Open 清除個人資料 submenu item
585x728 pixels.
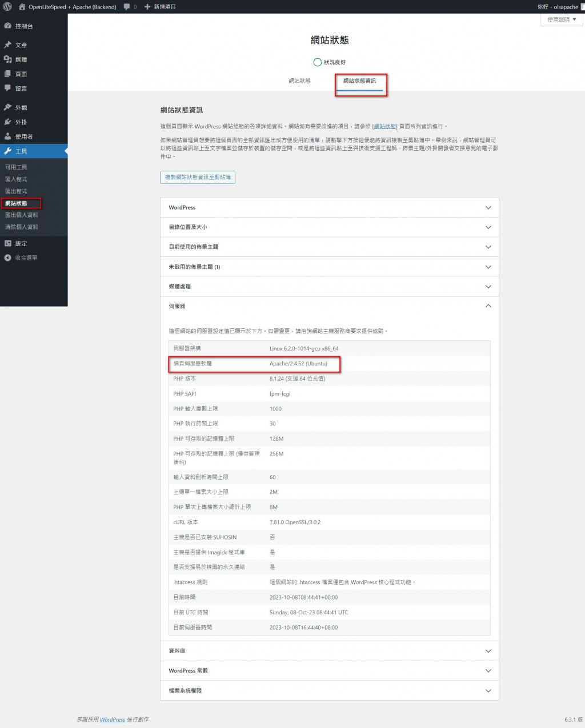point(22,227)
